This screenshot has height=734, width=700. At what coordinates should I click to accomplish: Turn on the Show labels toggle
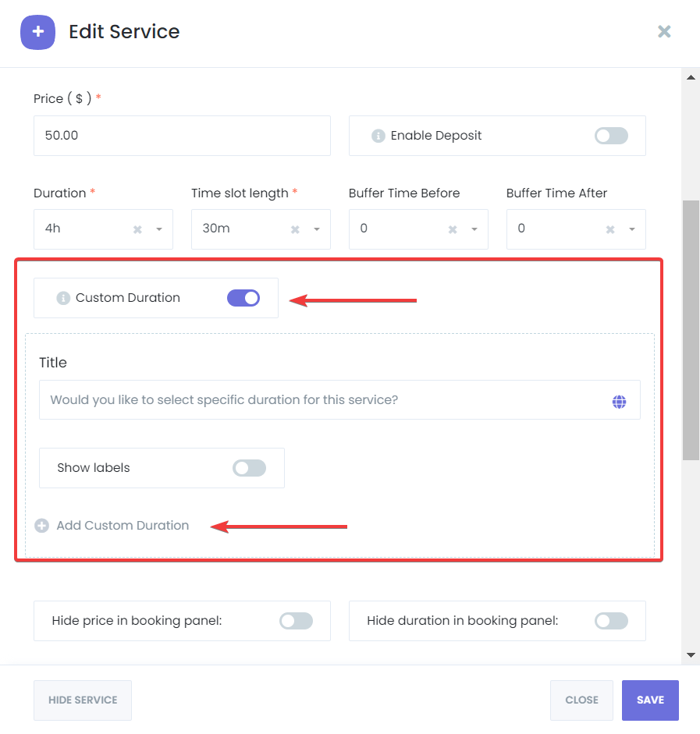coord(249,467)
